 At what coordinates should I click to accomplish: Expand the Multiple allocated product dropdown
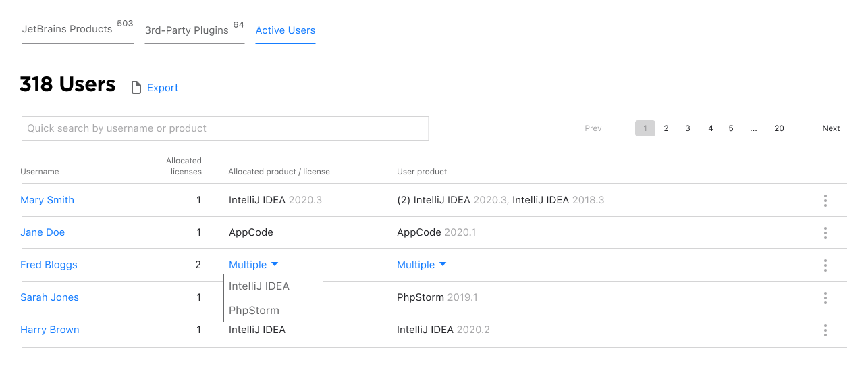click(x=254, y=265)
